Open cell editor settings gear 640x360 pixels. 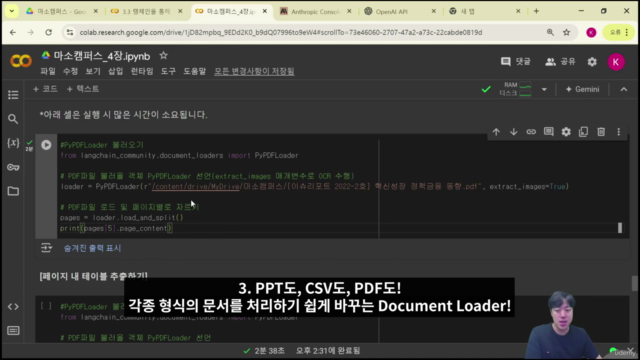click(x=566, y=132)
